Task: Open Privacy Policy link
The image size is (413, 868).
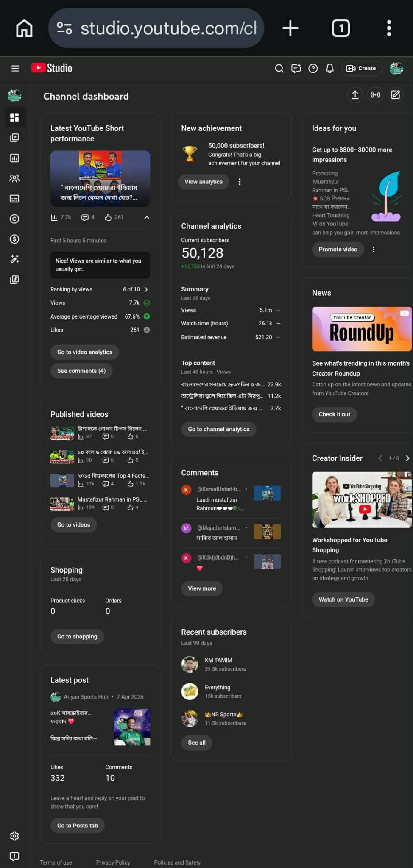Action: (x=113, y=862)
